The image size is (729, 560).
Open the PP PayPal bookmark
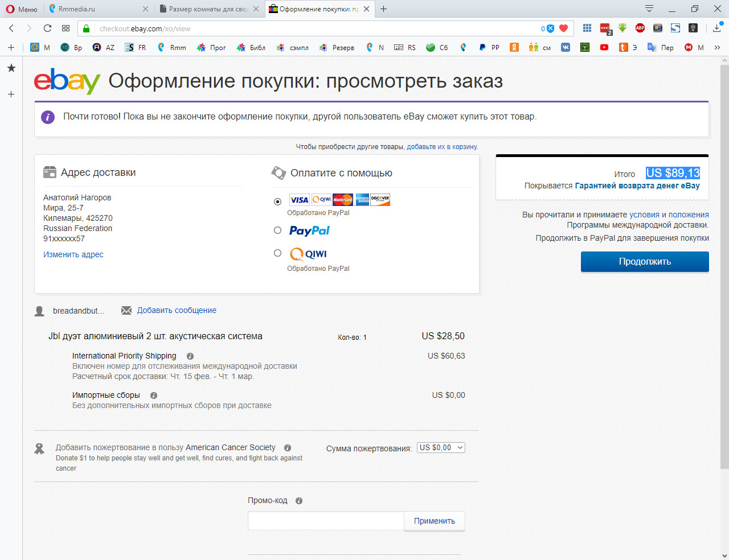coord(489,47)
